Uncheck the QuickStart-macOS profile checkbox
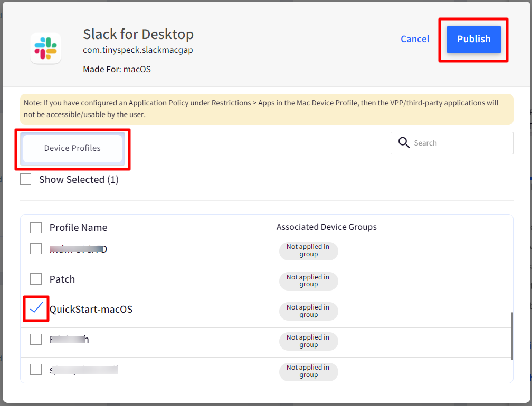The width and height of the screenshot is (532, 406). (36, 309)
